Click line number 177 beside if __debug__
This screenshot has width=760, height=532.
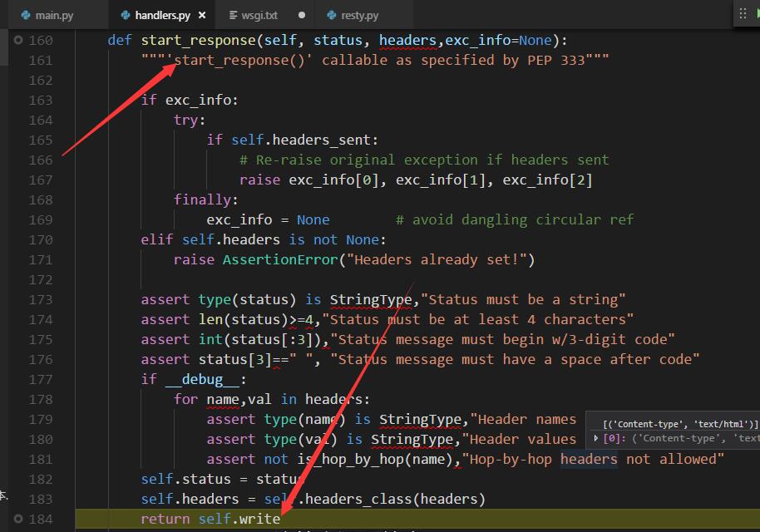[41, 379]
